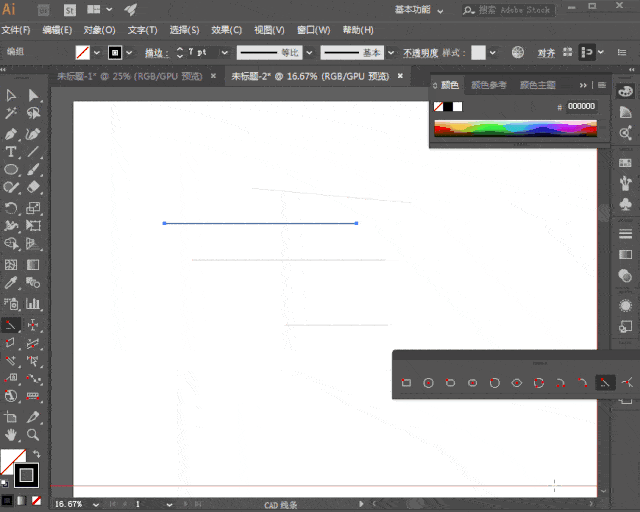This screenshot has height=512, width=640.
Task: Select the Eyedropper tool
Action: [x=11, y=284]
